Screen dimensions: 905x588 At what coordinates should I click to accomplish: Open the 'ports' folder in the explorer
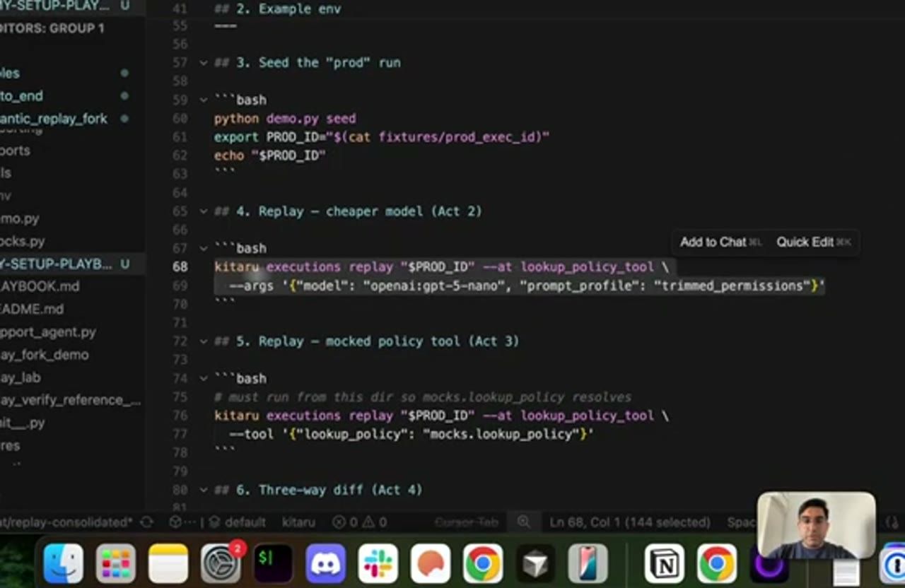click(x=15, y=150)
